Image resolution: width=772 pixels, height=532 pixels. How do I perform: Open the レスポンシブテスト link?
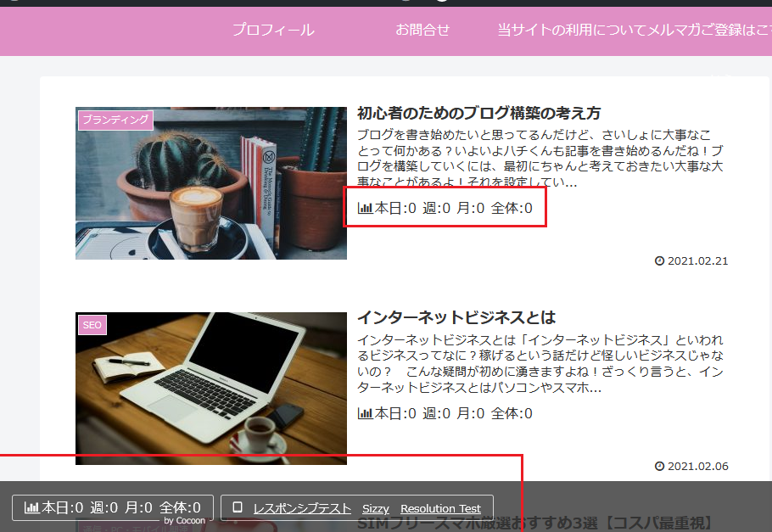pyautogui.click(x=302, y=508)
